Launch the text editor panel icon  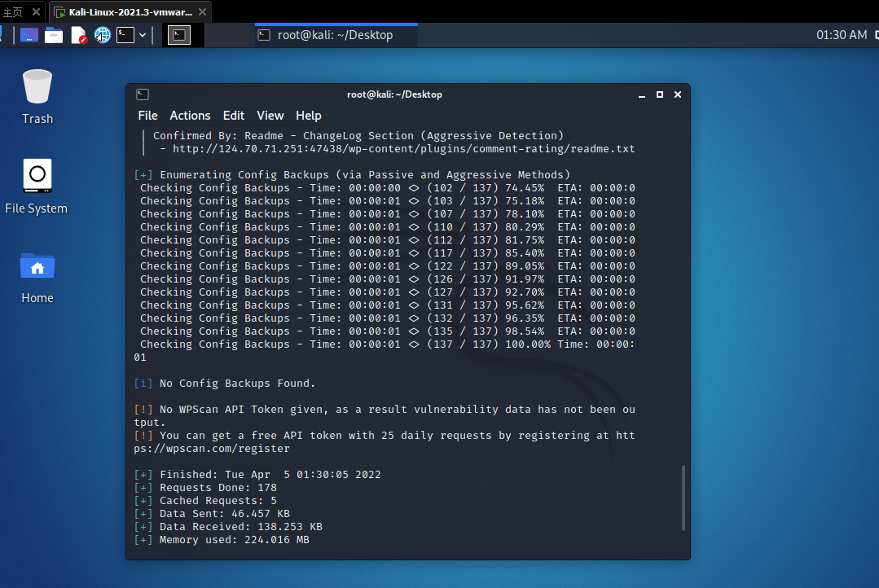(78, 35)
